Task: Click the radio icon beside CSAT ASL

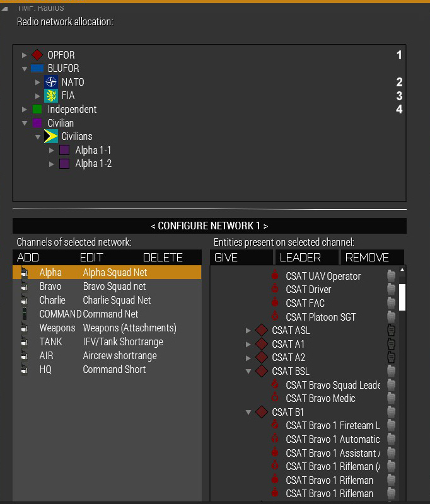Action: pyautogui.click(x=391, y=330)
